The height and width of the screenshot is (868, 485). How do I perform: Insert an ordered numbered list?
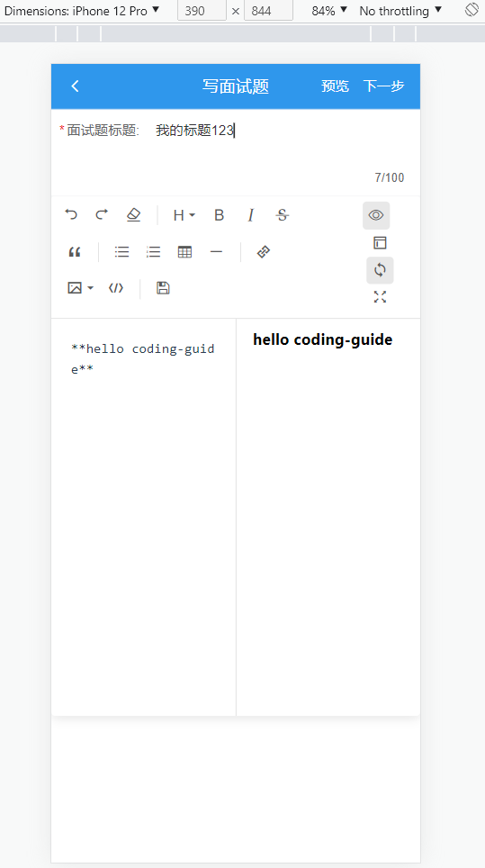(x=153, y=252)
